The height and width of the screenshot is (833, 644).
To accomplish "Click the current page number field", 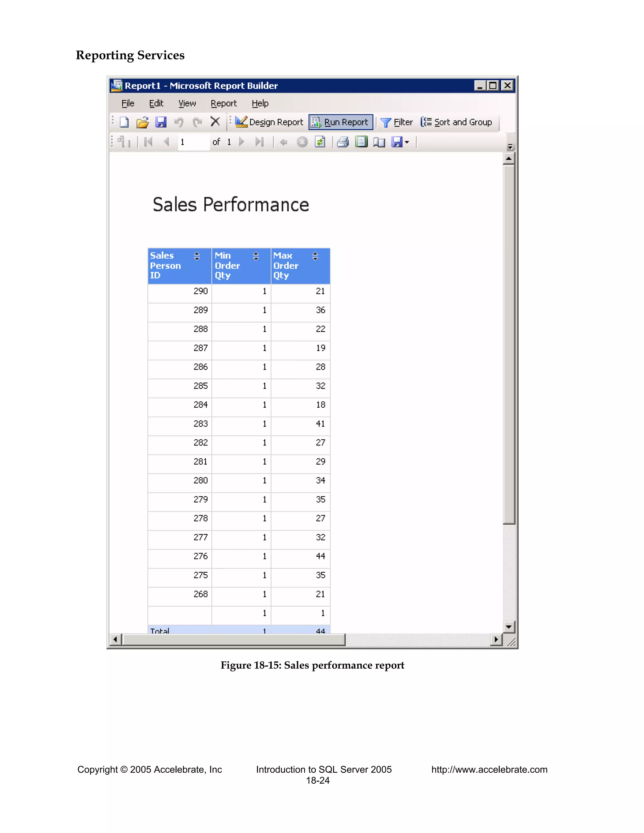I will click(x=194, y=142).
